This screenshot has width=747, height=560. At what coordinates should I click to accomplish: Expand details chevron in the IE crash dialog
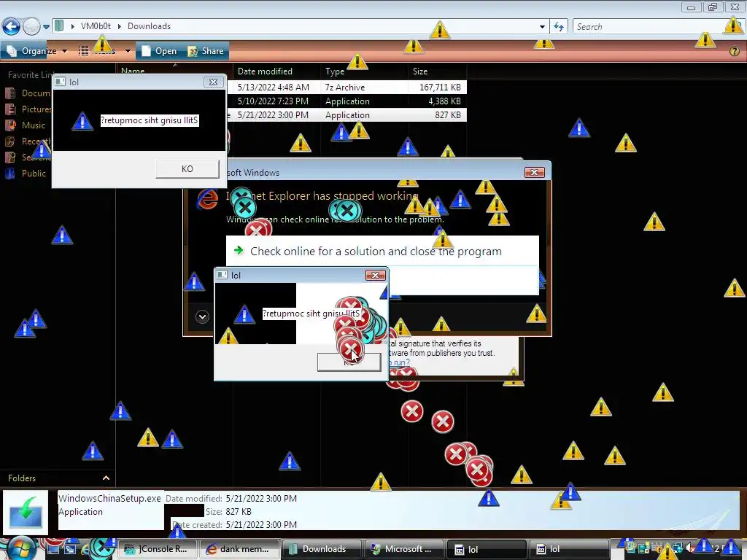(x=202, y=316)
